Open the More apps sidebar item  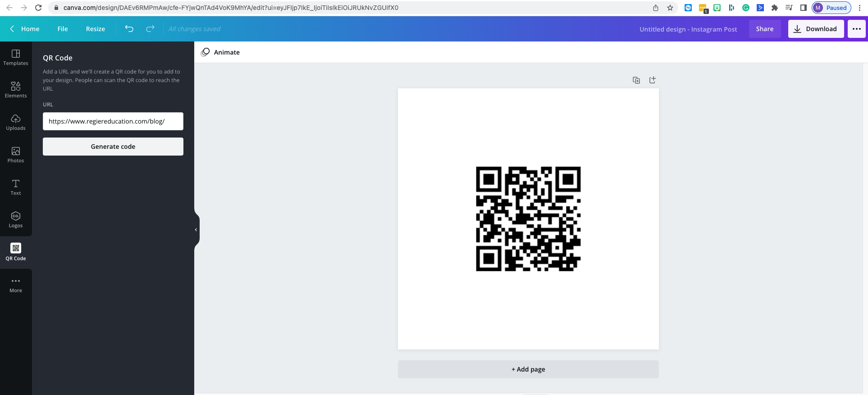16,285
